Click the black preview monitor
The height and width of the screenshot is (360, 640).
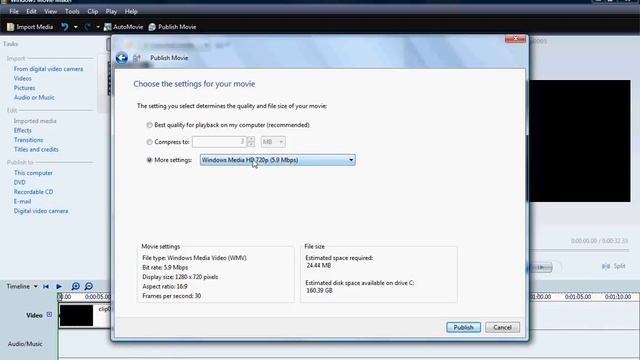(580, 141)
